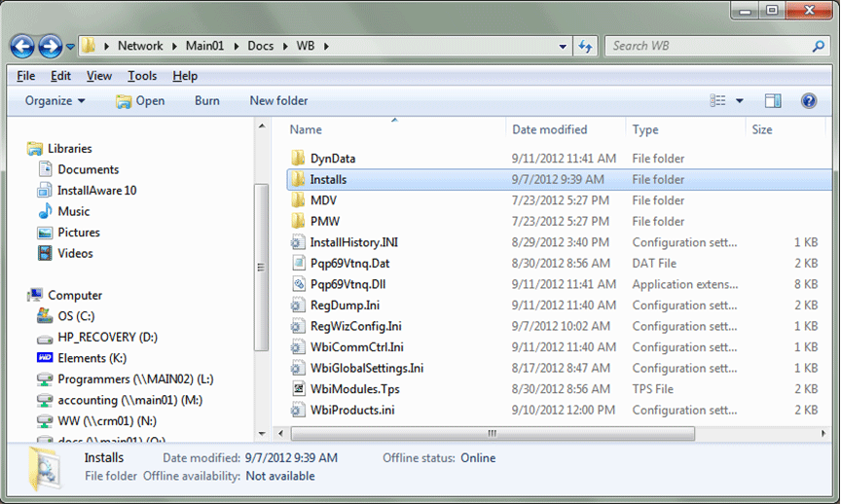The image size is (841, 504).
Task: Click the Forward navigation arrow
Action: click(51, 47)
